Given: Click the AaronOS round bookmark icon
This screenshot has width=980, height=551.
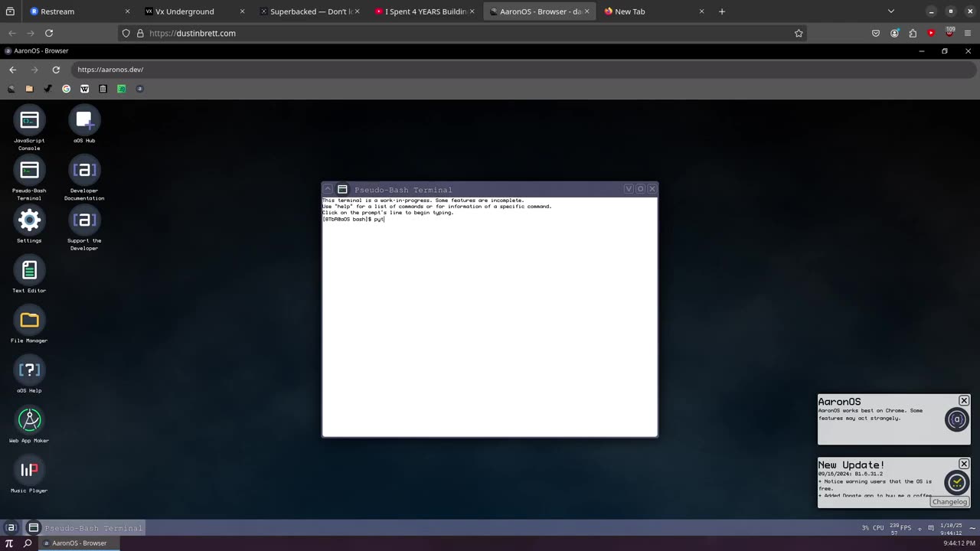Looking at the screenshot, I should point(139,89).
